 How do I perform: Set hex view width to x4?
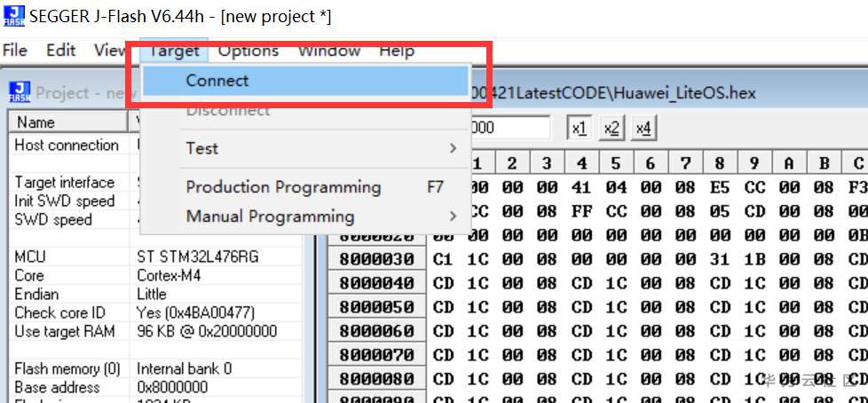pyautogui.click(x=643, y=129)
